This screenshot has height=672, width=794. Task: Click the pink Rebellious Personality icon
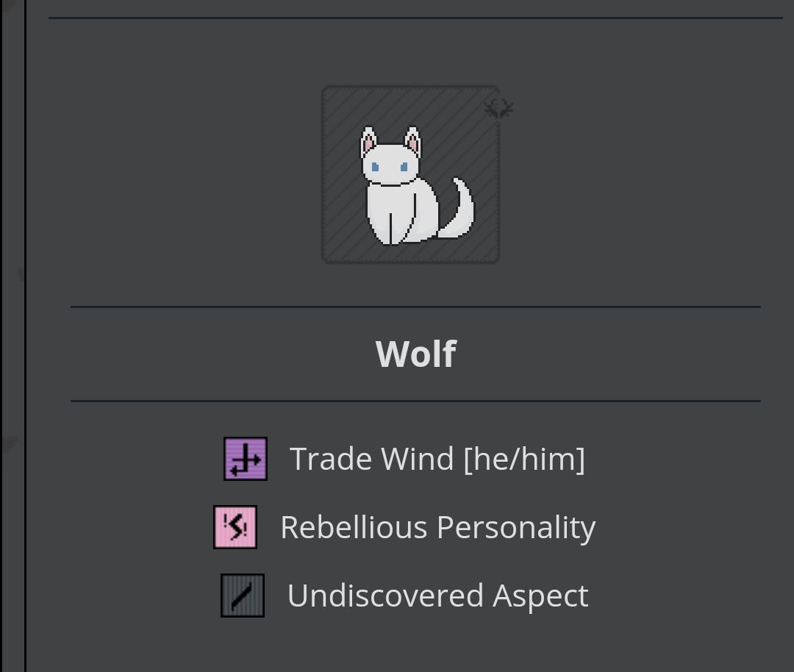point(235,527)
